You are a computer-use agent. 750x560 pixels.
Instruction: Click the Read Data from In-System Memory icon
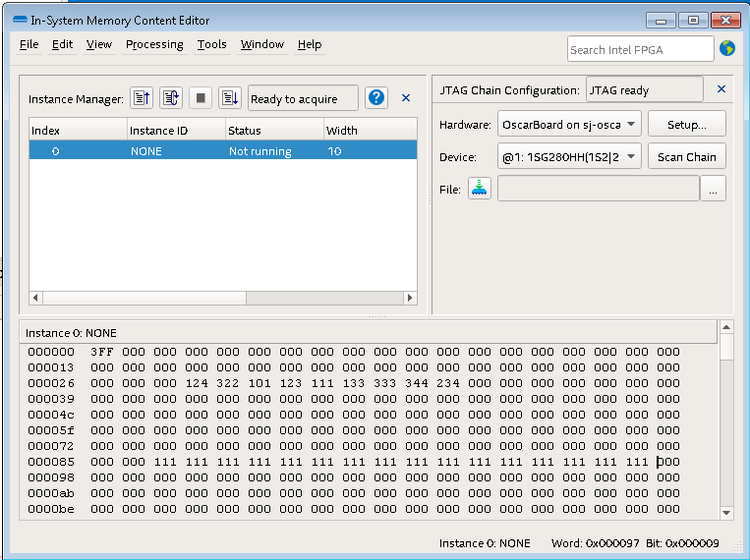[x=142, y=98]
